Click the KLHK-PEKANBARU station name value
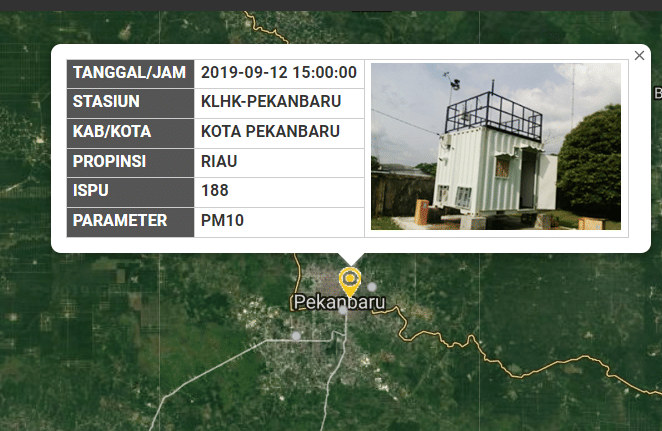This screenshot has height=431, width=662. 271,102
